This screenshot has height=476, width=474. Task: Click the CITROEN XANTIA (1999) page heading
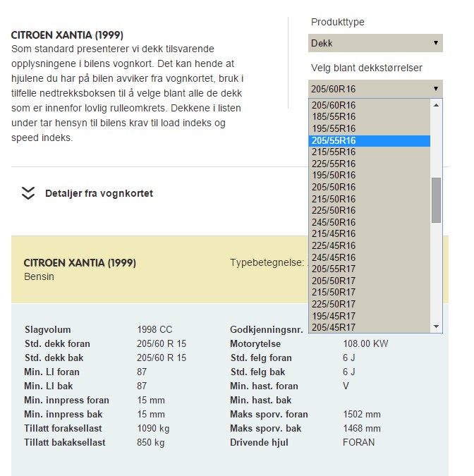(67, 35)
